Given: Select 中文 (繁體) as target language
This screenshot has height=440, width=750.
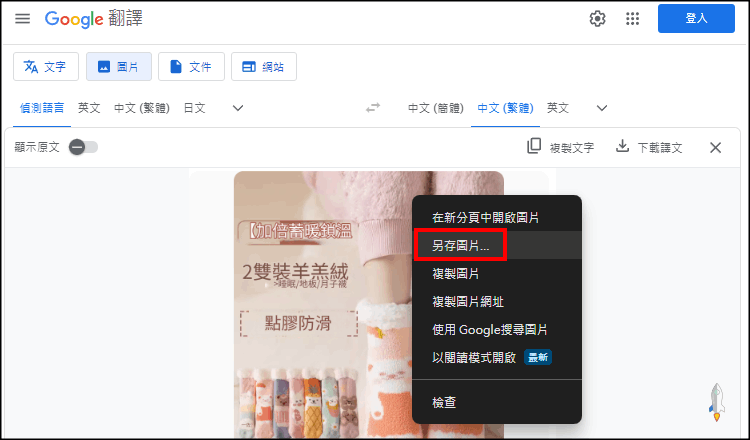Looking at the screenshot, I should [506, 108].
